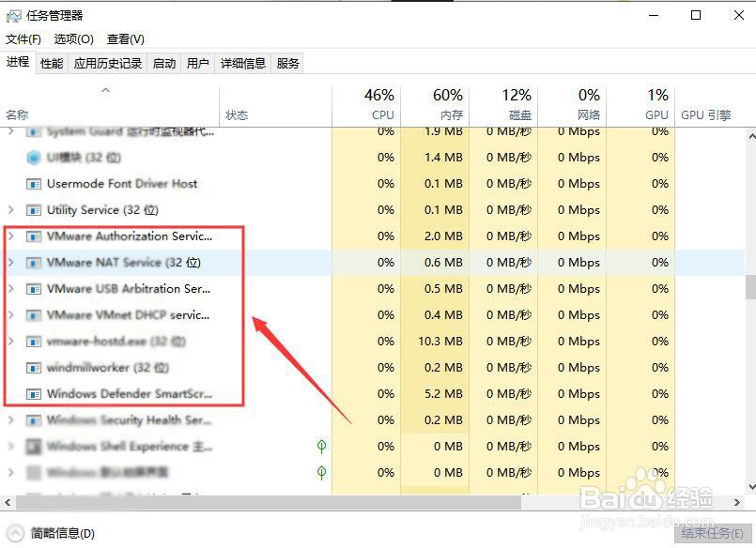Image resolution: width=756 pixels, height=548 pixels.
Task: Maximize the 任务管理器 window
Action: click(696, 15)
